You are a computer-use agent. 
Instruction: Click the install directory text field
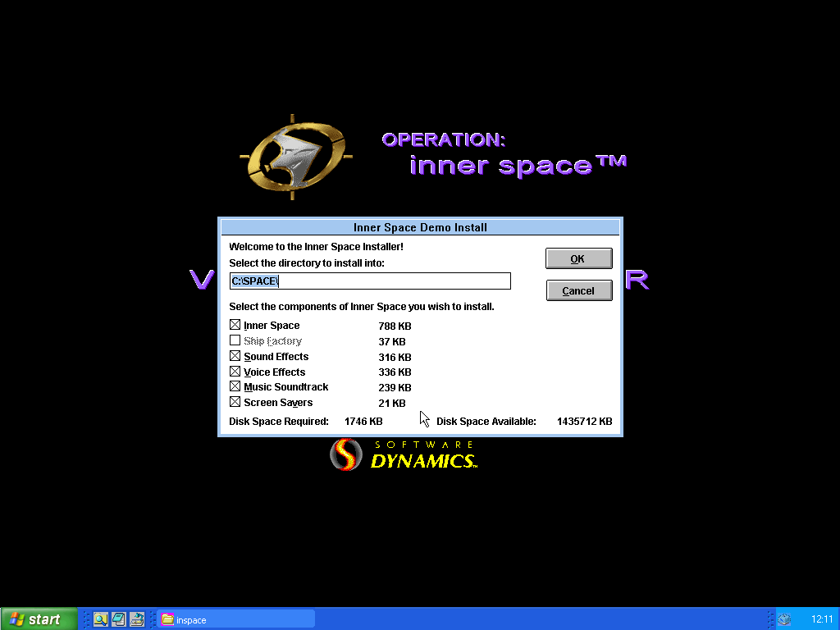(369, 281)
